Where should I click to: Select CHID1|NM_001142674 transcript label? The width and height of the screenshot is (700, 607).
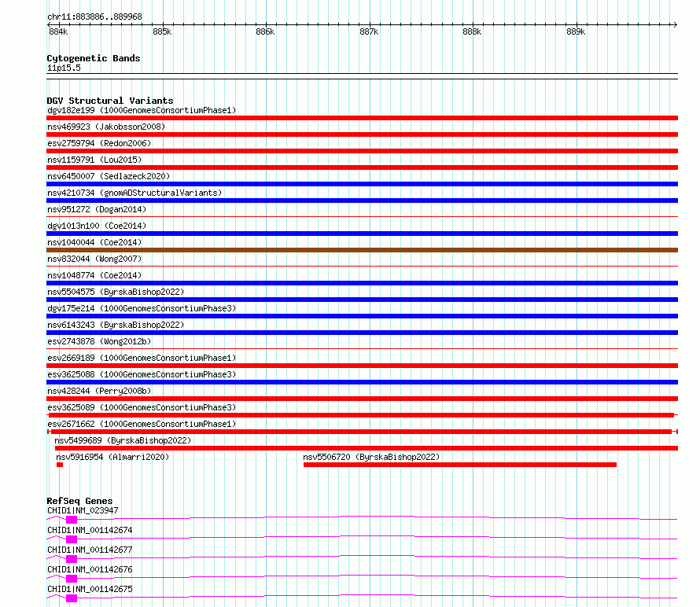[90, 530]
